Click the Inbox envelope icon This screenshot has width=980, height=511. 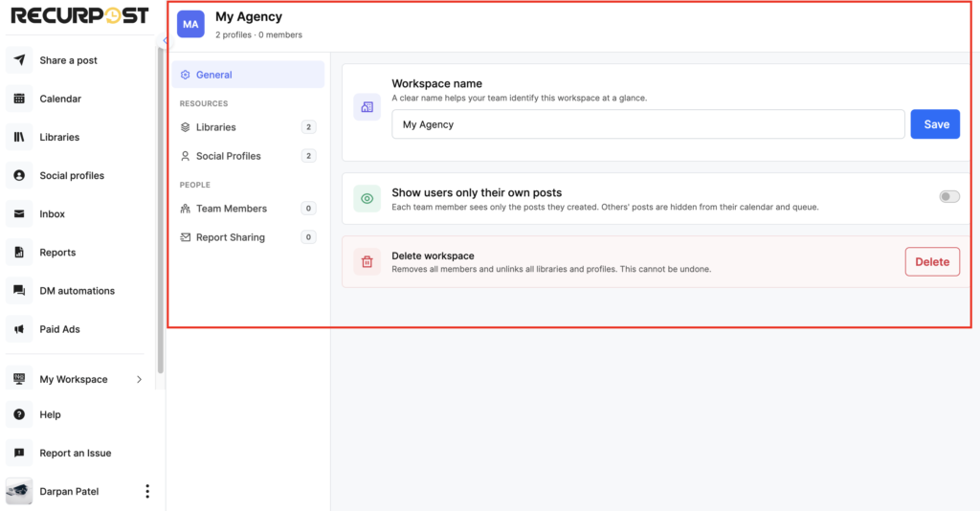click(x=19, y=213)
